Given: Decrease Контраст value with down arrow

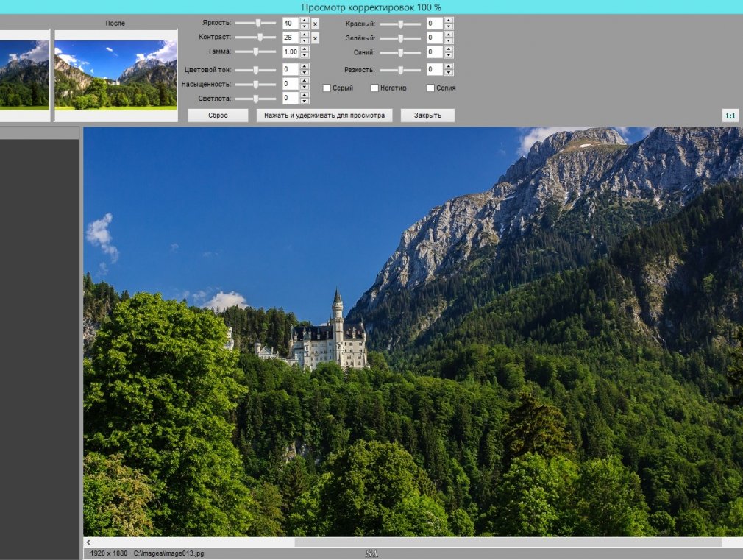Looking at the screenshot, I should [x=305, y=40].
